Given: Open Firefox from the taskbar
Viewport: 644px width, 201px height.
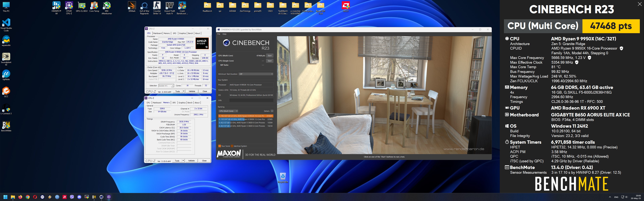Looking at the screenshot, I should click(x=20, y=197).
